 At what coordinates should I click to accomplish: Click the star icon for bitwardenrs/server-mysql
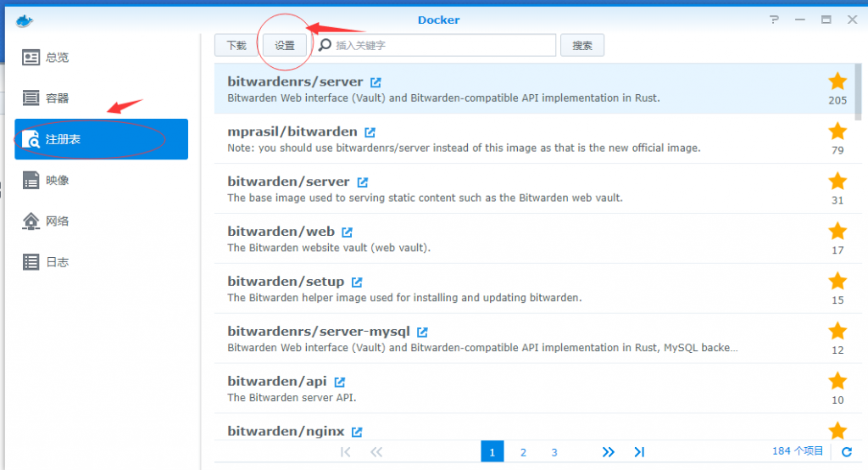tap(837, 331)
